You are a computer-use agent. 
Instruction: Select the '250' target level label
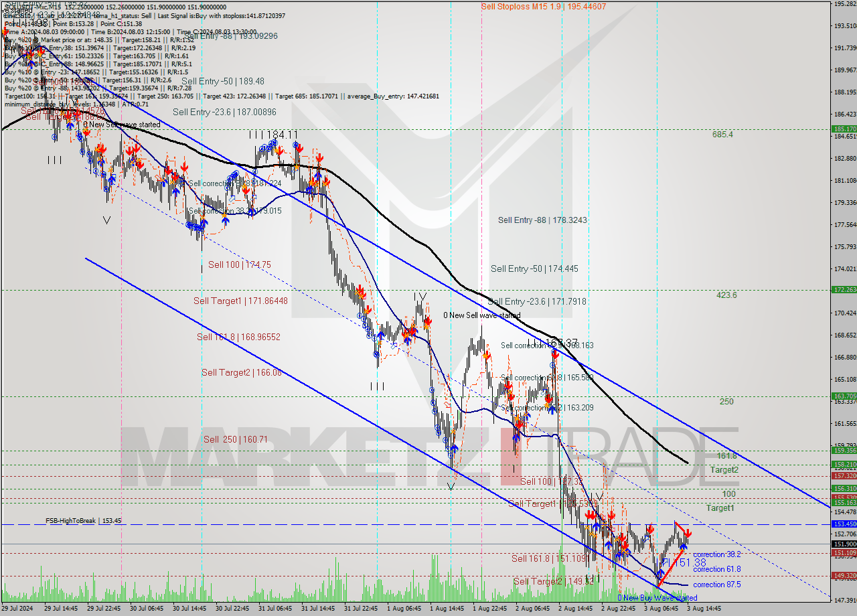pyautogui.click(x=726, y=402)
